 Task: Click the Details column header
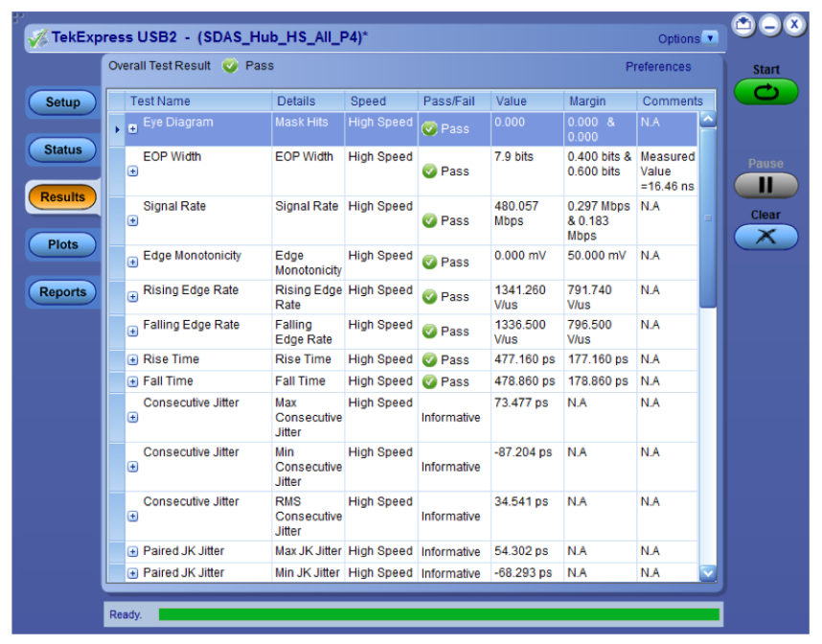pos(308,102)
